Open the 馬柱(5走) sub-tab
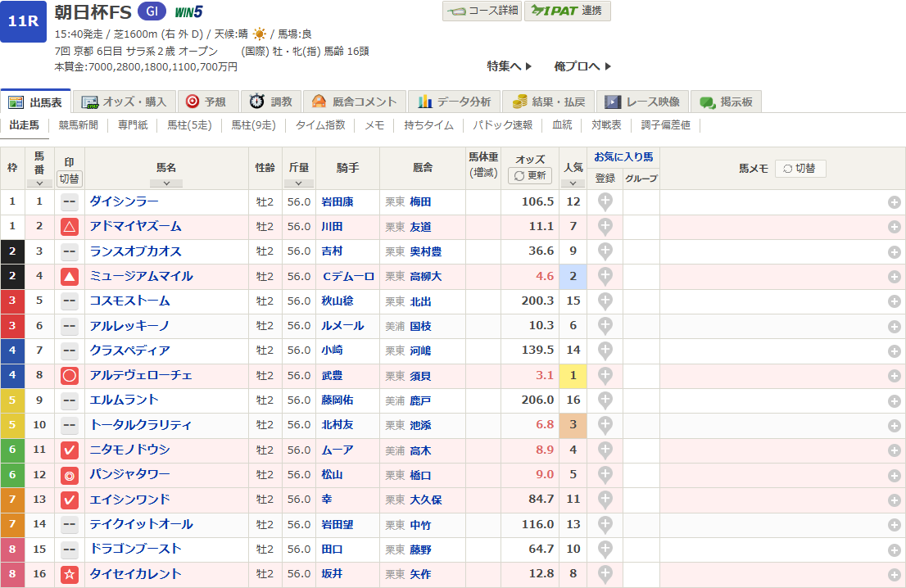The width and height of the screenshot is (906, 588). point(189,125)
